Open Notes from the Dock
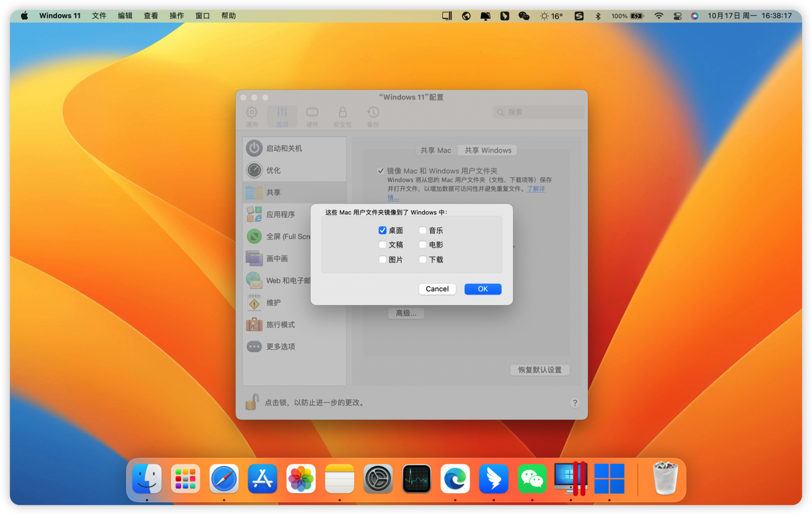This screenshot has width=812, height=515. [x=339, y=479]
